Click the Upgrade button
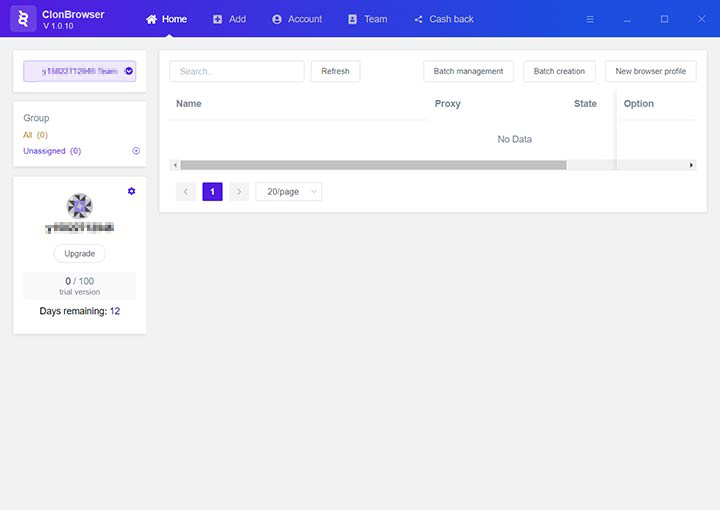This screenshot has width=720, height=510. click(x=79, y=253)
